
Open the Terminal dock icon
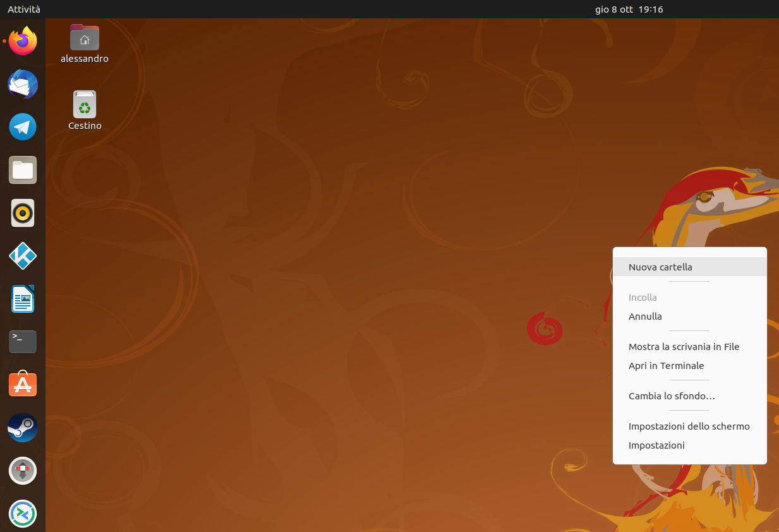click(23, 342)
